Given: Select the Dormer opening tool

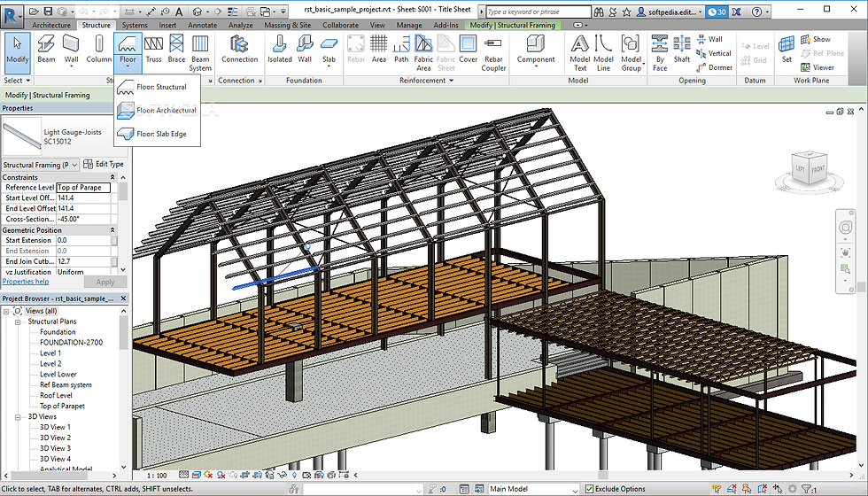Looking at the screenshot, I should 714,67.
